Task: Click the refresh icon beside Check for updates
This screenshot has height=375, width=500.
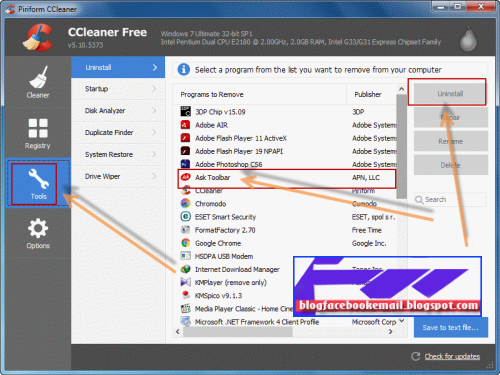Action: pos(415,356)
